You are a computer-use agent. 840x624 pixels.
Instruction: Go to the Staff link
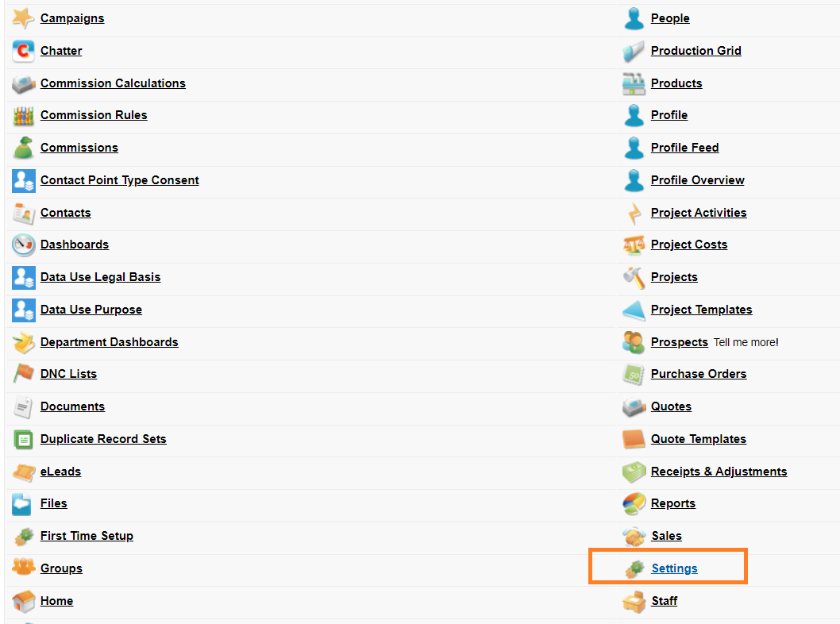(665, 601)
